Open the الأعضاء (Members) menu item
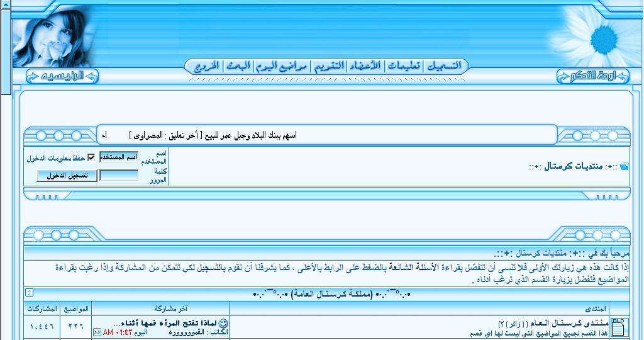The height and width of the screenshot is (340, 644). pyautogui.click(x=364, y=65)
